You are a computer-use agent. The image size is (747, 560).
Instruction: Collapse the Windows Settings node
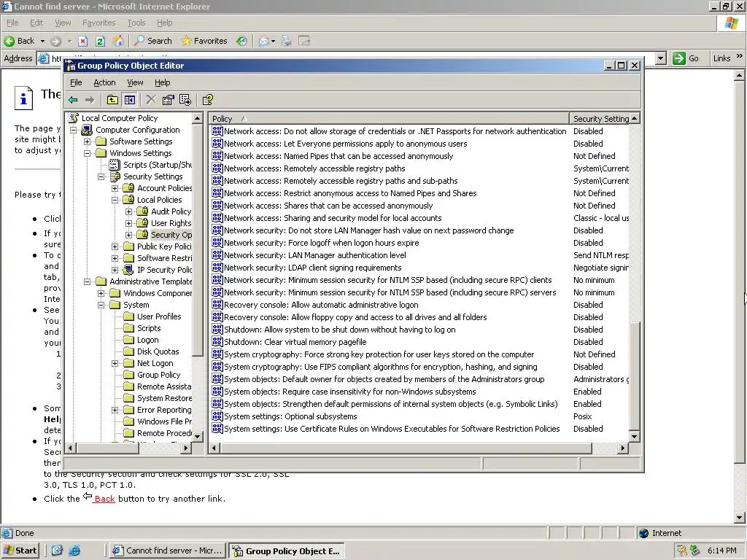(88, 153)
